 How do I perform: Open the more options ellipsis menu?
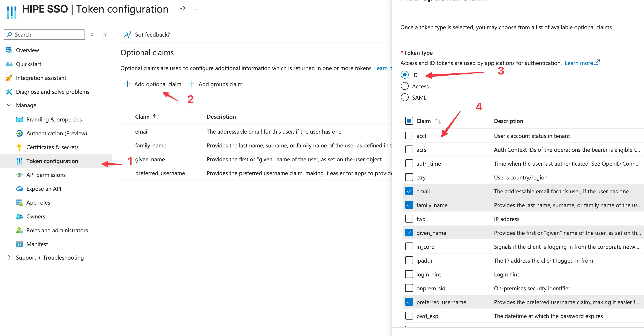(196, 9)
